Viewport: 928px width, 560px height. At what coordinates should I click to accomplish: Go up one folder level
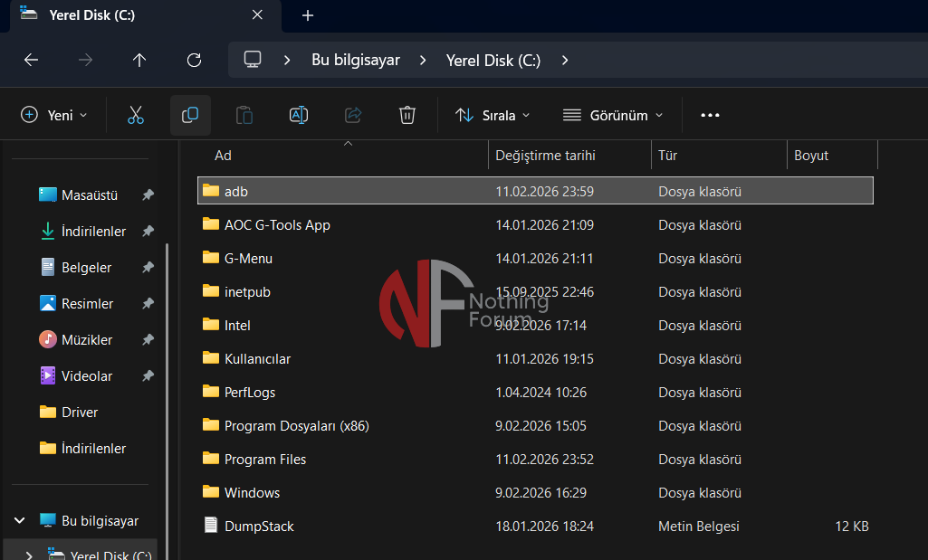click(139, 60)
